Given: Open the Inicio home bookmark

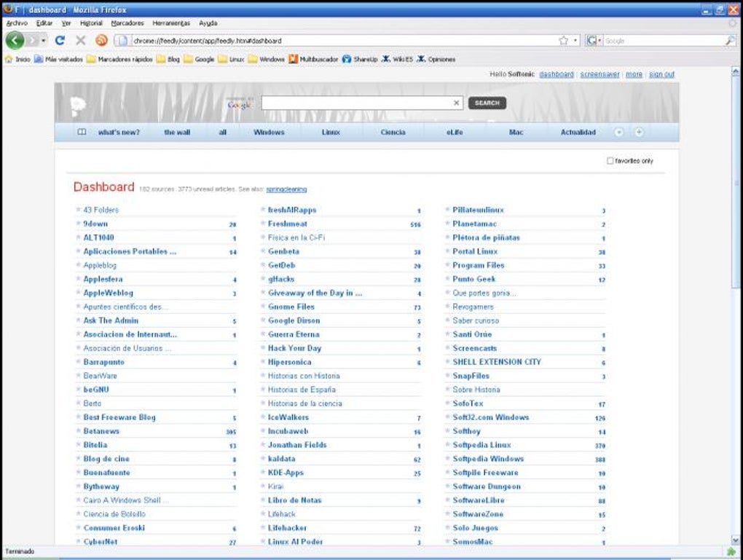Looking at the screenshot, I should [x=17, y=59].
